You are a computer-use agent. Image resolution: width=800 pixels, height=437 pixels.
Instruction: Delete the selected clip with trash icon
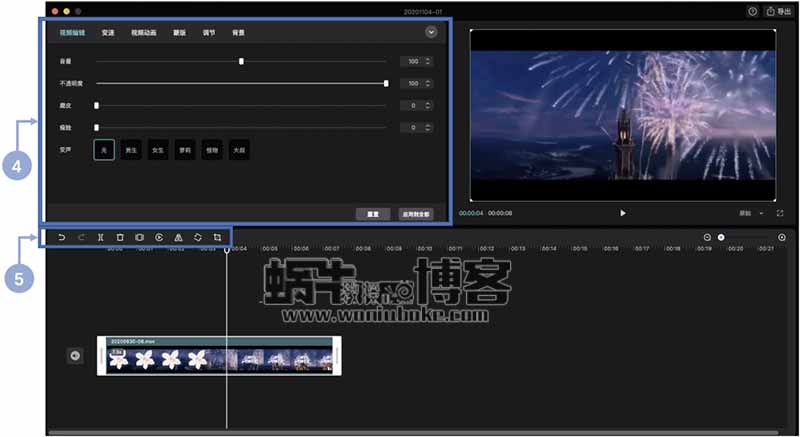tap(120, 237)
